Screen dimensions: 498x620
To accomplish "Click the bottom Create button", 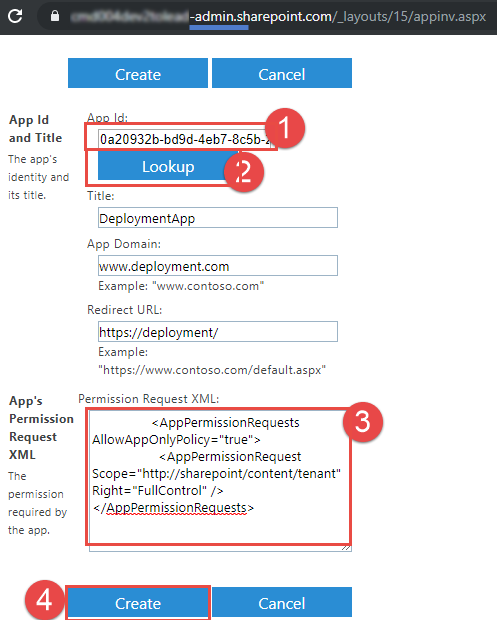I will (138, 603).
